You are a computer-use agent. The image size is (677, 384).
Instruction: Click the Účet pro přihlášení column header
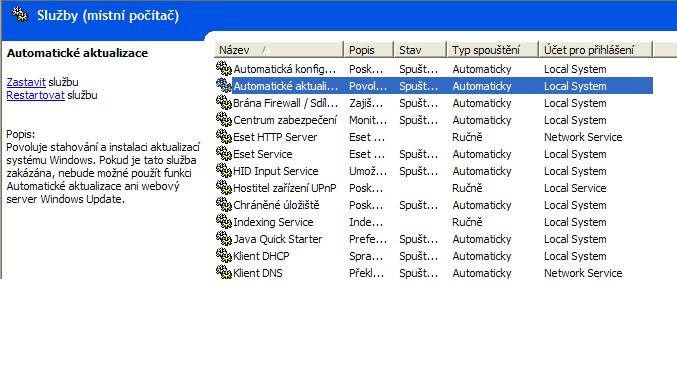coord(595,50)
